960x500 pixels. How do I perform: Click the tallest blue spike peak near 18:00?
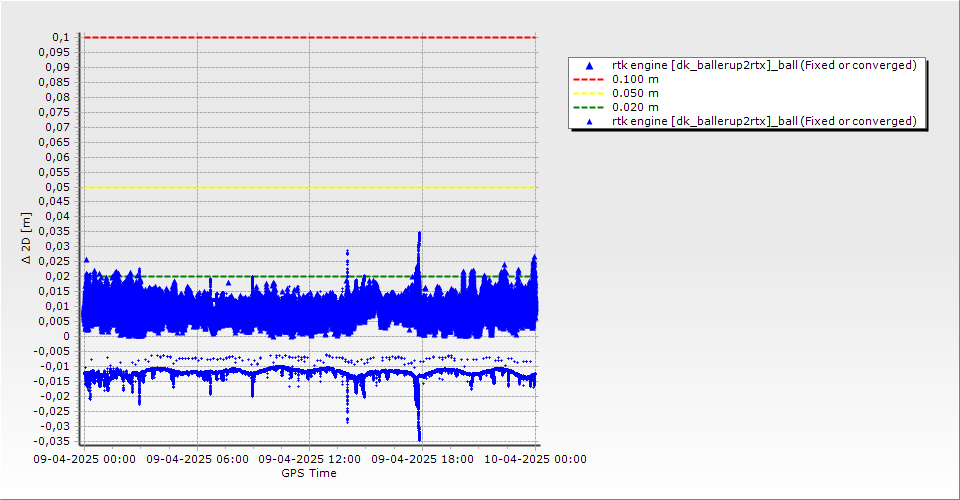(419, 233)
